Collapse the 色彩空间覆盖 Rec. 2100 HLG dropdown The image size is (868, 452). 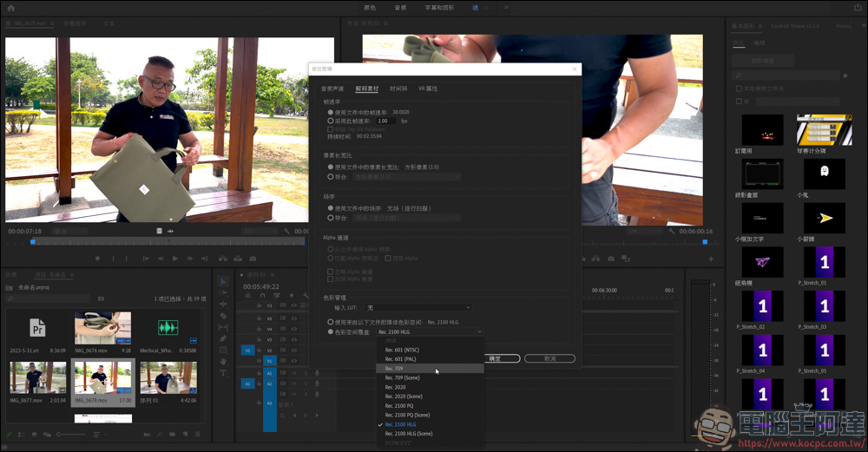click(x=430, y=332)
